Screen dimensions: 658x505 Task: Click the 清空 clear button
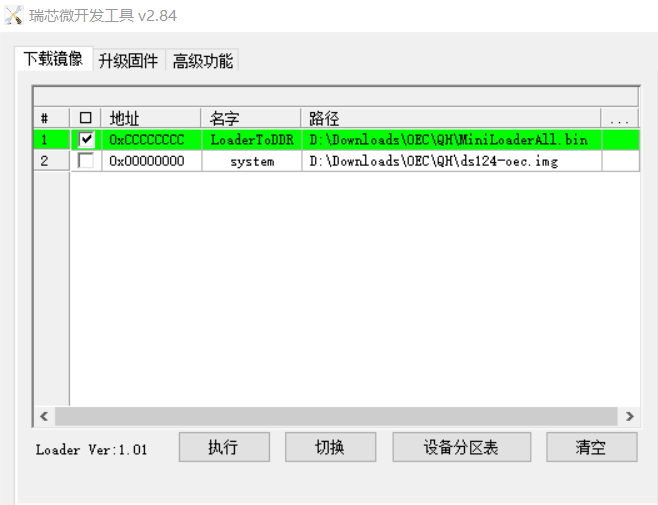click(591, 448)
